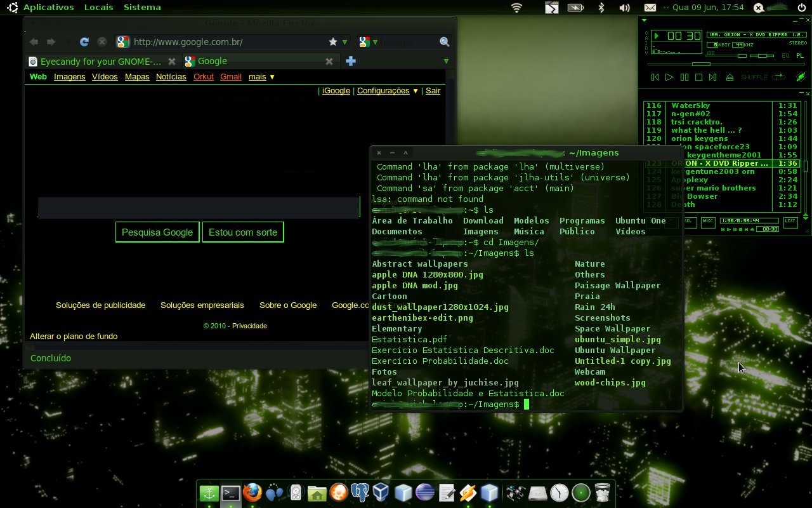Bookmark this page with the star
This screenshot has height=508, width=812.
(x=333, y=42)
